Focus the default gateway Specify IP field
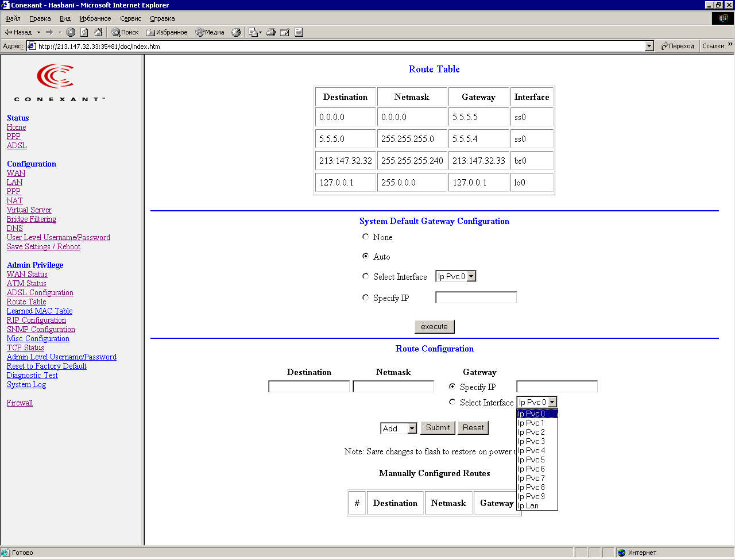Viewport: 735px width, 560px height. (476, 298)
